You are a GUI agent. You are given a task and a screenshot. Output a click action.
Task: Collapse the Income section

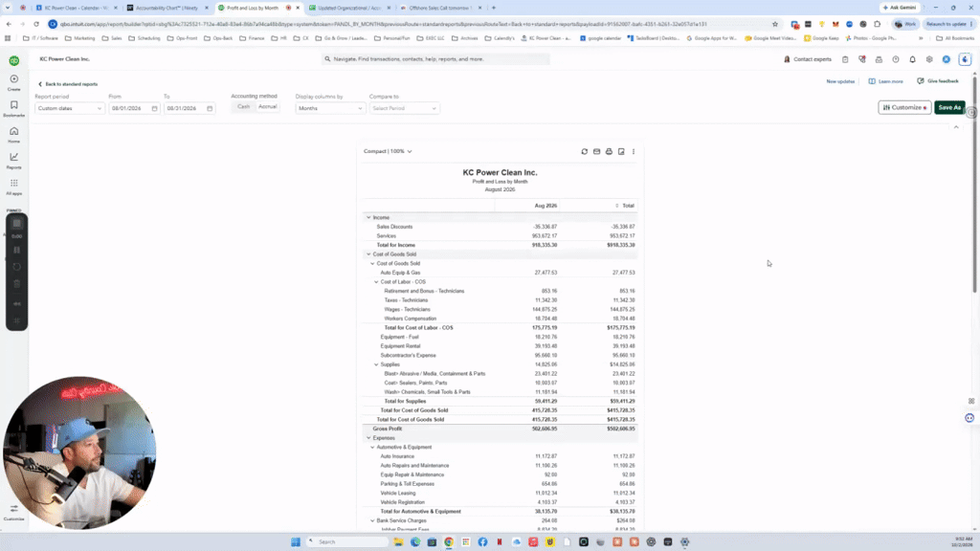(x=368, y=217)
